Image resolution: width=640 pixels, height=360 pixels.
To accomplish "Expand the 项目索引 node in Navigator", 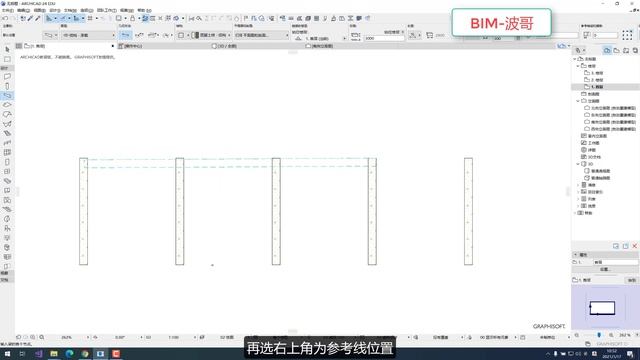I will pos(578,192).
